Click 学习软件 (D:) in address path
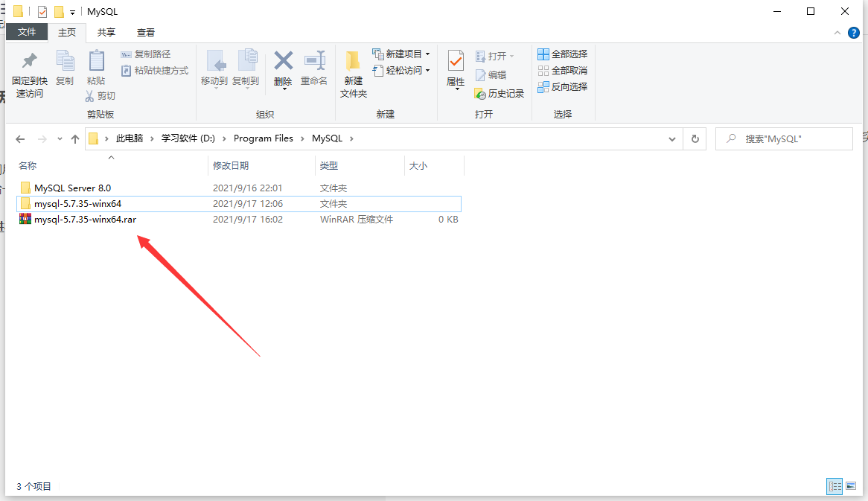Viewport: 868px width, 501px height. coord(188,138)
